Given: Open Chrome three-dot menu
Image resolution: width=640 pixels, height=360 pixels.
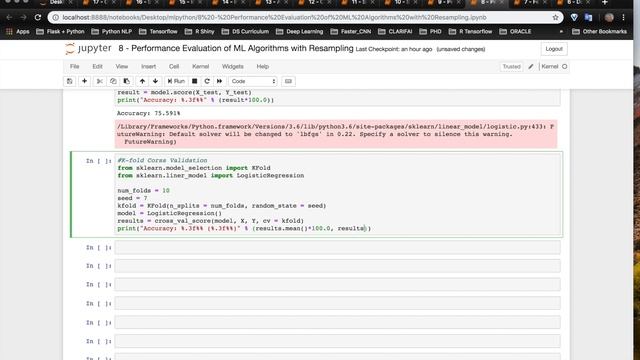Looking at the screenshot, I should pyautogui.click(x=623, y=18).
